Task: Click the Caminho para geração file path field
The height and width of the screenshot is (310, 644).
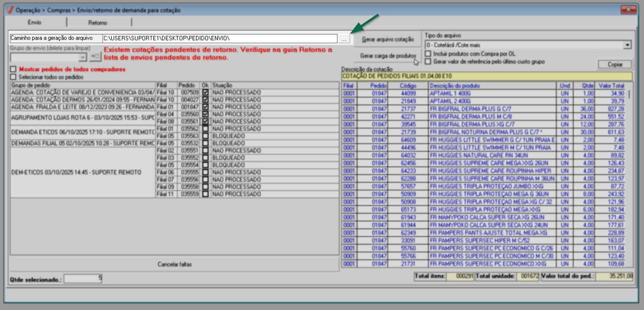Action: pyautogui.click(x=219, y=38)
